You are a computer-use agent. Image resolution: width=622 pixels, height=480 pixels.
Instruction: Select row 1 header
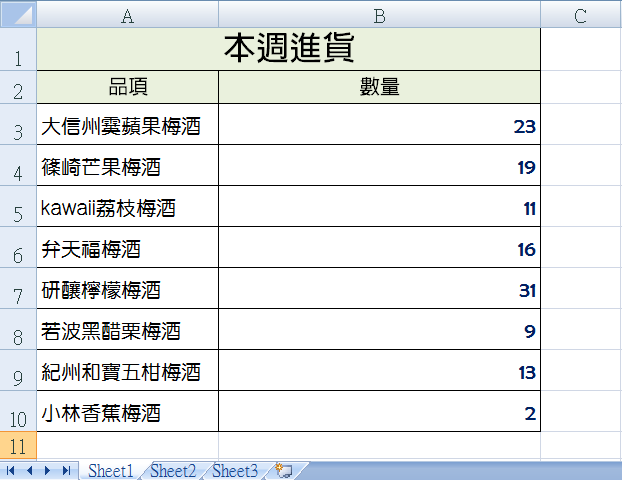point(18,49)
